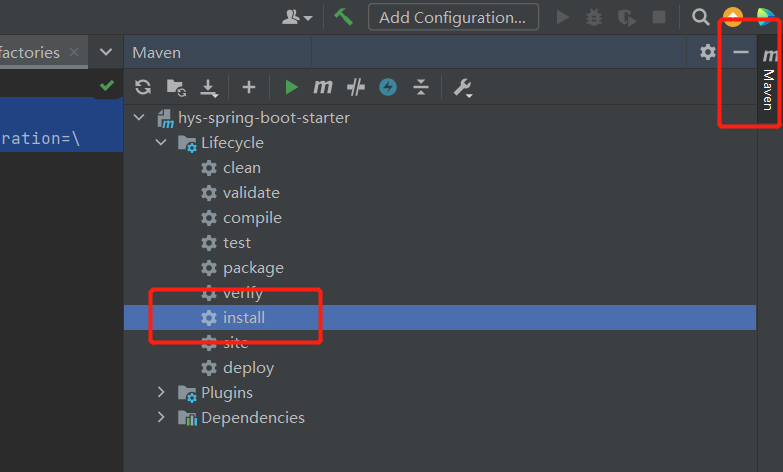
Task: Open Add Configuration dialog
Action: coord(453,17)
